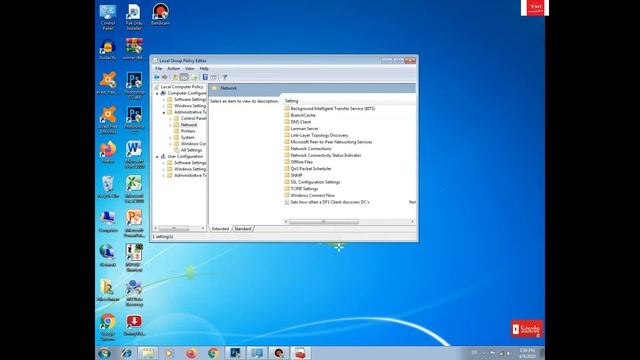Image resolution: width=640 pixels, height=360 pixels.
Task: Expand the Control Panel tree node
Action: [x=170, y=119]
